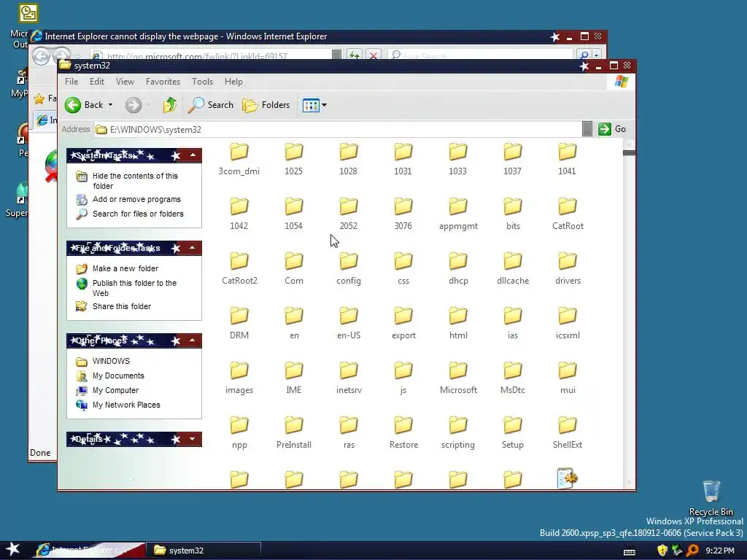The height and width of the screenshot is (560, 747).
Task: Expand the Details panel
Action: point(193,439)
